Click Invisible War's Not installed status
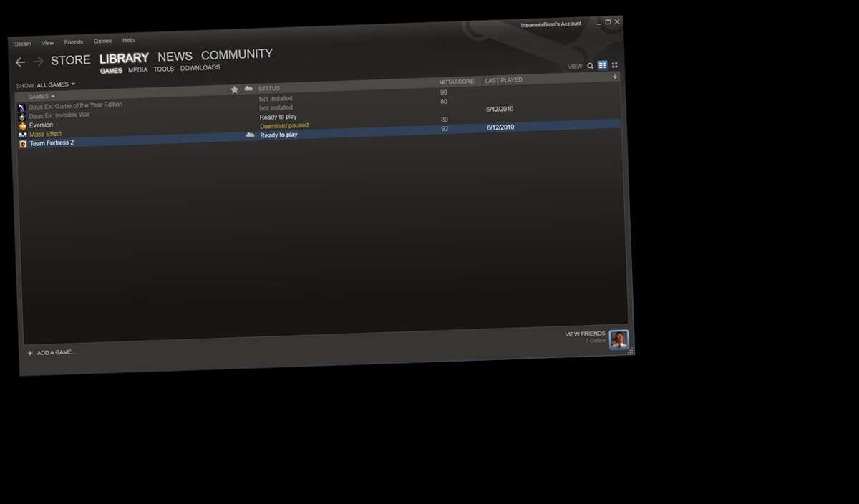859x504 pixels. 276,108
